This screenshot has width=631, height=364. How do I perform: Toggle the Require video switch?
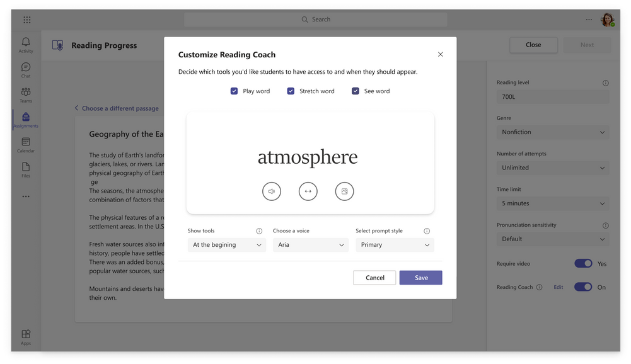pyautogui.click(x=583, y=263)
